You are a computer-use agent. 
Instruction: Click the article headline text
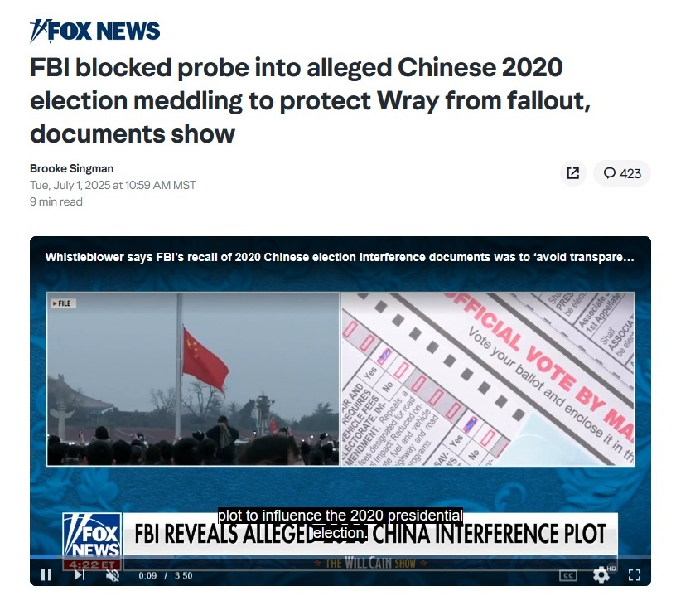(x=311, y=100)
